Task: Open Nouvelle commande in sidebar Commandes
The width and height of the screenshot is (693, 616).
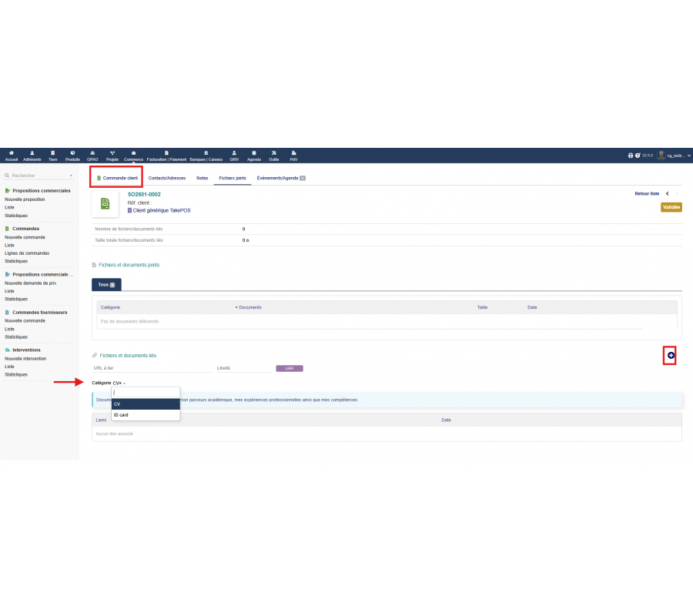Action: pyautogui.click(x=25, y=237)
